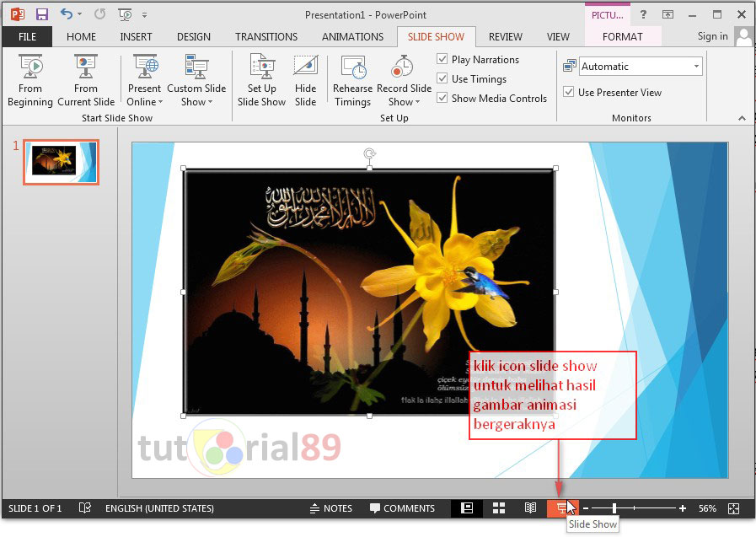756x537 pixels.
Task: Click the Slide Show status bar icon
Action: [x=561, y=508]
